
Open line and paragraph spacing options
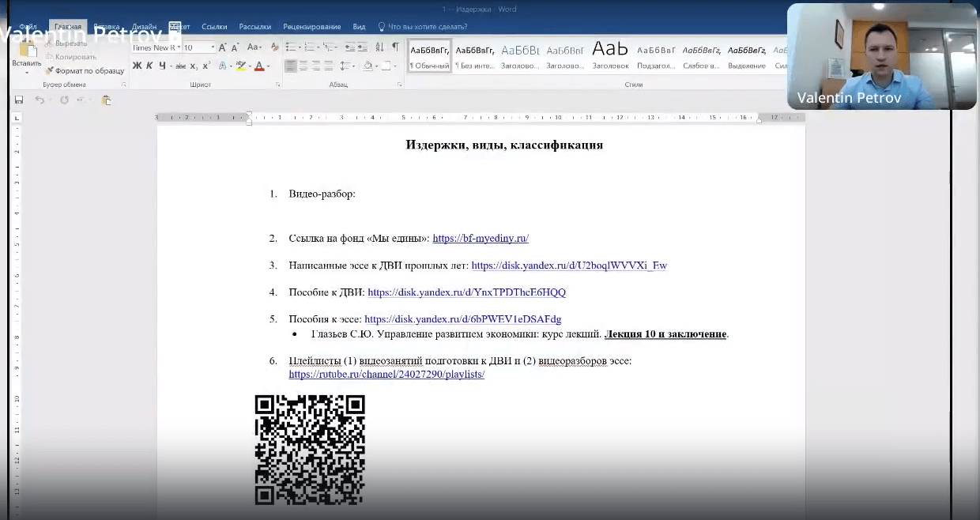pyautogui.click(x=347, y=66)
